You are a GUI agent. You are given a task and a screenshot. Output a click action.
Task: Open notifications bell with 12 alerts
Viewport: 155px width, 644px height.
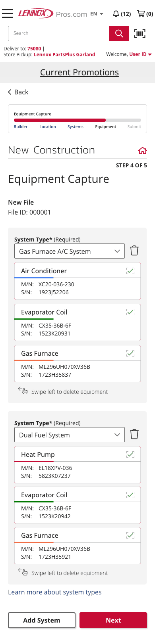pyautogui.click(x=122, y=13)
